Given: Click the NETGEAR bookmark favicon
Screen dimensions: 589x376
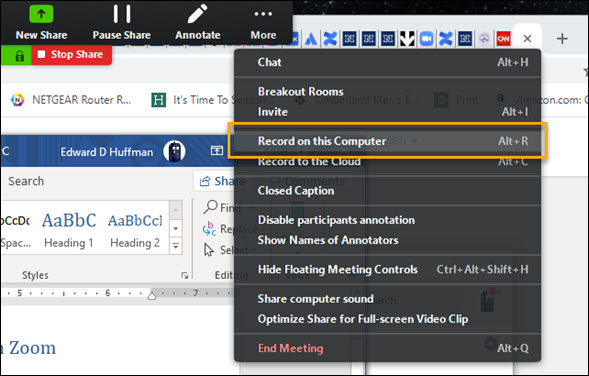Looking at the screenshot, I should coord(17,100).
